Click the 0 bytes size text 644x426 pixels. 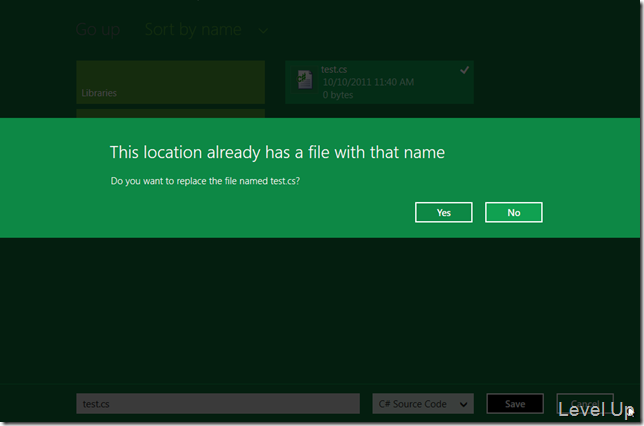click(x=338, y=95)
